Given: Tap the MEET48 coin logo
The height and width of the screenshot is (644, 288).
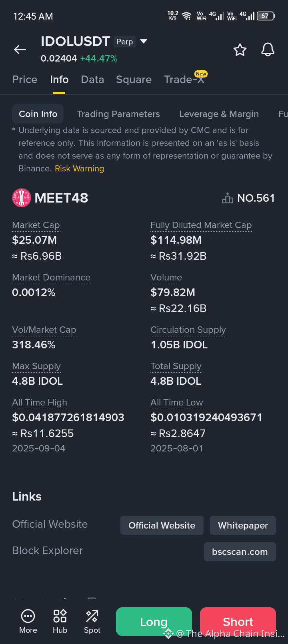Looking at the screenshot, I should 22,198.
